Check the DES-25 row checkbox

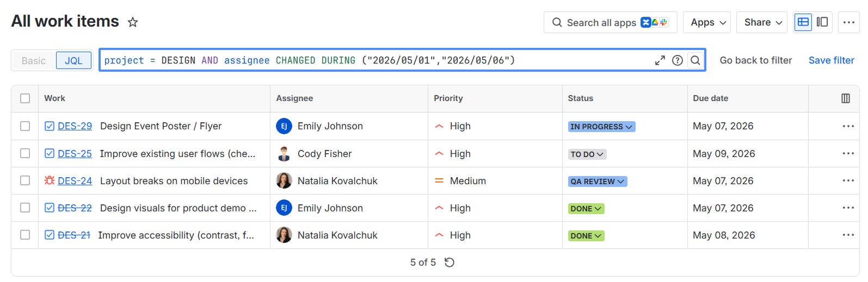pos(25,153)
